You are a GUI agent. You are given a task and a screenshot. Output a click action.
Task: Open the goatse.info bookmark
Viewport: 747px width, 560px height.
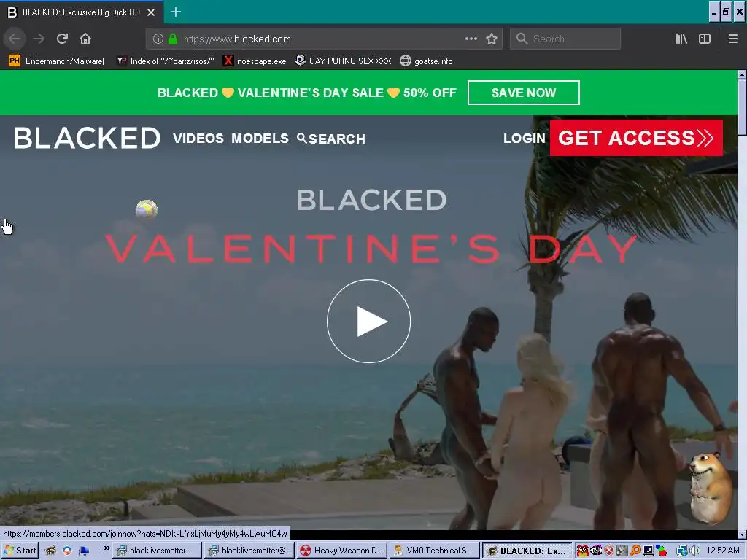(x=426, y=61)
